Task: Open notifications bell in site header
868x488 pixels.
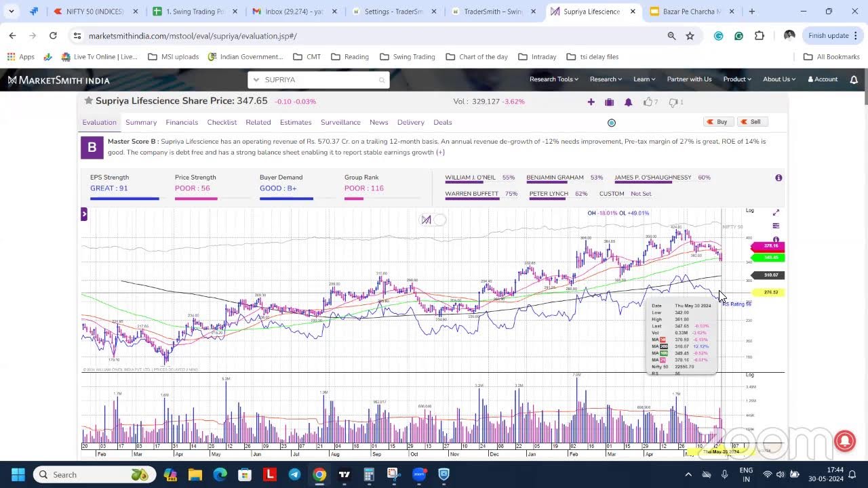Action: (x=854, y=79)
